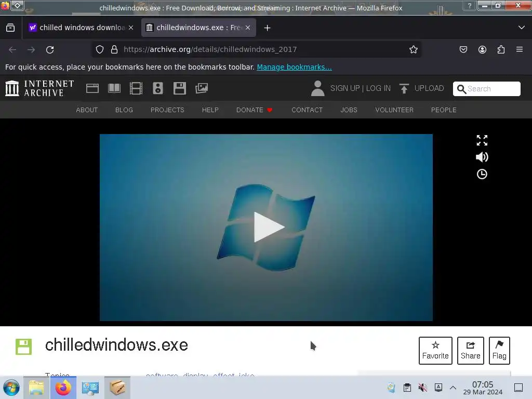The height and width of the screenshot is (399, 532).
Task: Open the PEOPLE menu item
Action: point(444,110)
